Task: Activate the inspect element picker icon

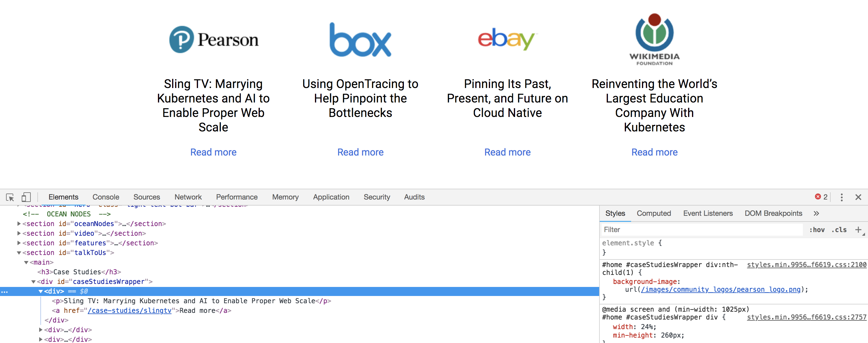Action: [10, 197]
